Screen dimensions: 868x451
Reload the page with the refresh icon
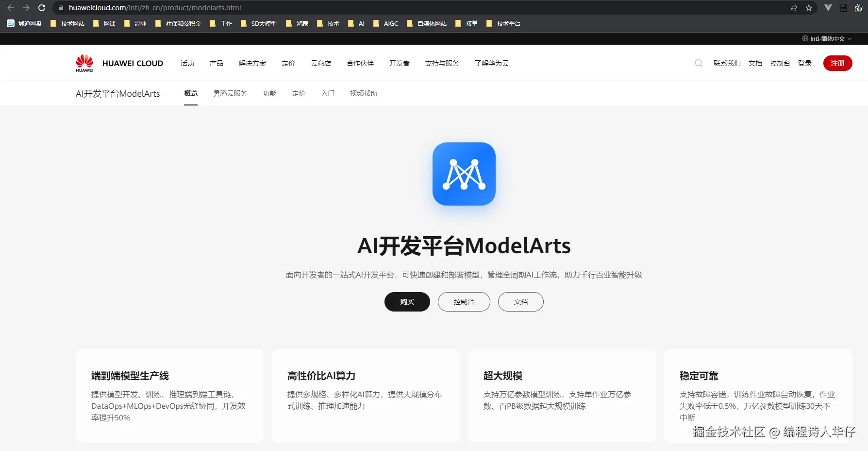point(42,8)
